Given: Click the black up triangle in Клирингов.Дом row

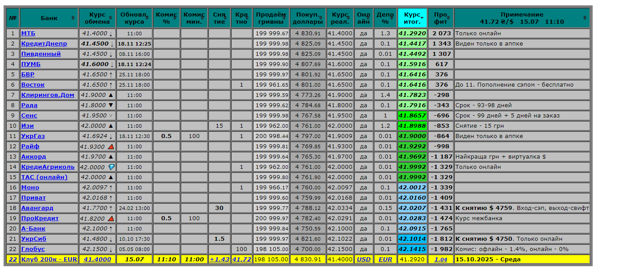Looking at the screenshot, I should tap(111, 95).
